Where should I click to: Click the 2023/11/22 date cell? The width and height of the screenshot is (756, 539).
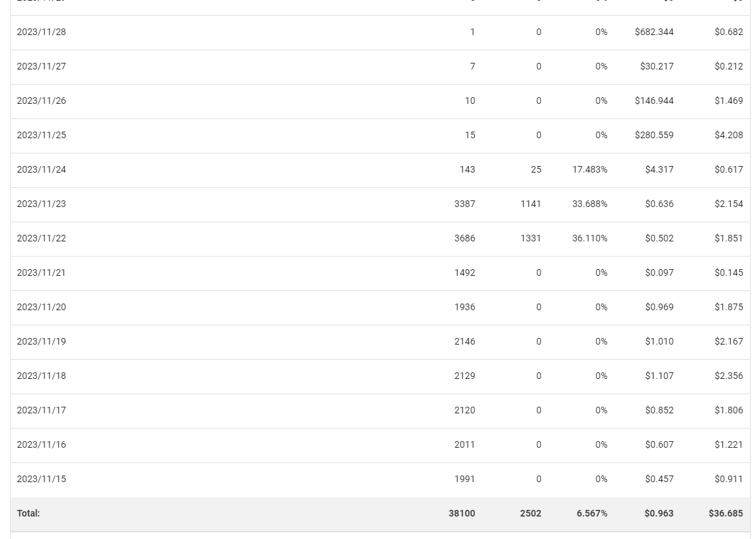(x=42, y=238)
